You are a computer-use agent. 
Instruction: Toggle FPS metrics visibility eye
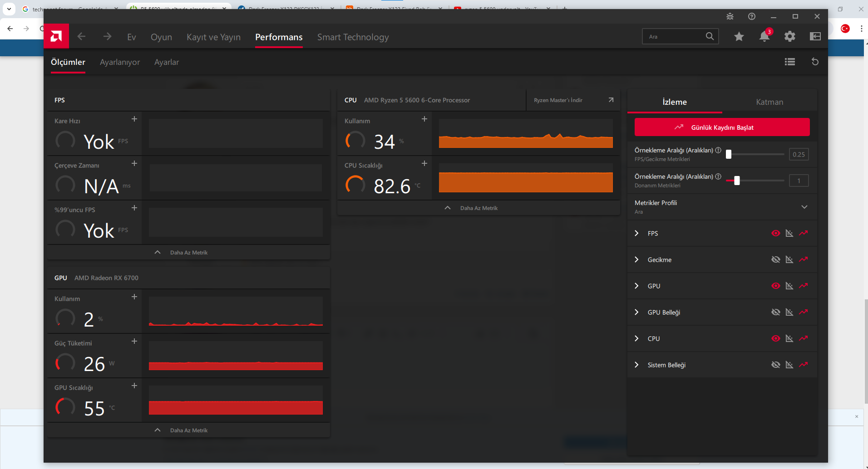point(776,233)
